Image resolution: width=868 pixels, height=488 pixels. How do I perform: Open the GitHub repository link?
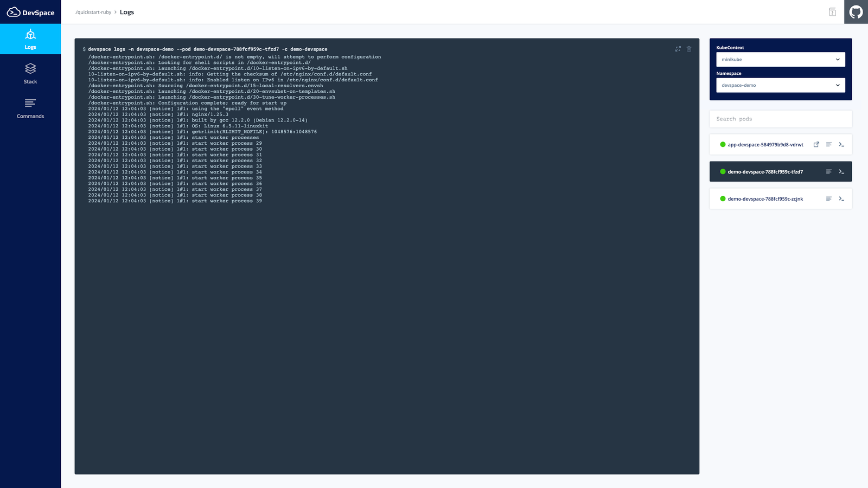point(856,11)
